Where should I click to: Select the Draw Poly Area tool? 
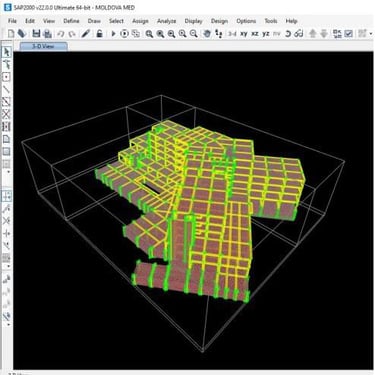[7, 139]
